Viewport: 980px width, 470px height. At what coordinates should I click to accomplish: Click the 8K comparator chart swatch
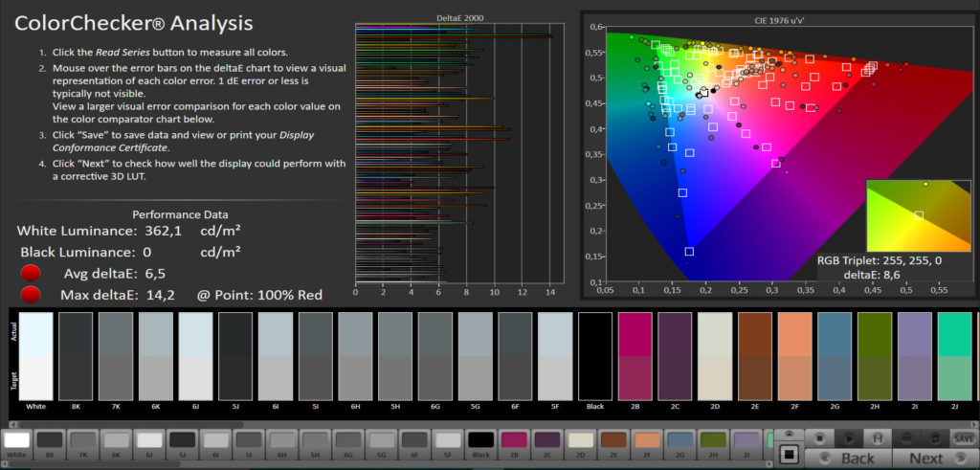click(x=76, y=356)
